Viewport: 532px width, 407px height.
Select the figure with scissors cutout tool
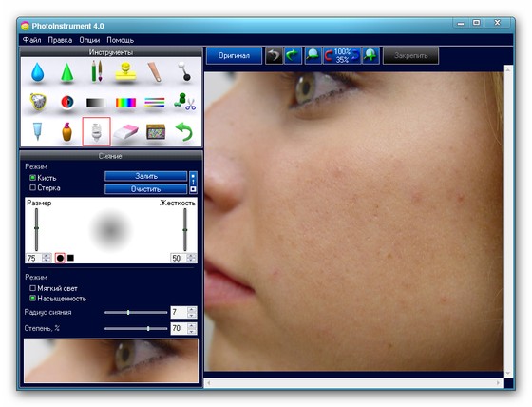click(x=184, y=102)
